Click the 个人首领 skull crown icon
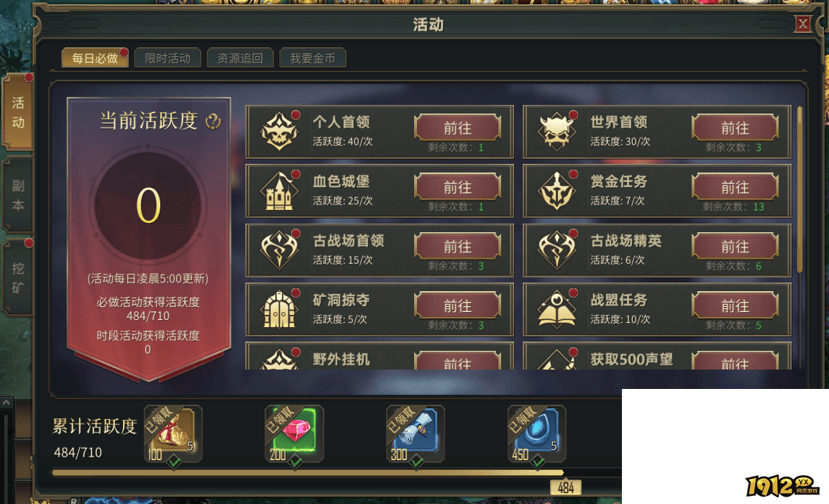This screenshot has width=829, height=504. [280, 131]
